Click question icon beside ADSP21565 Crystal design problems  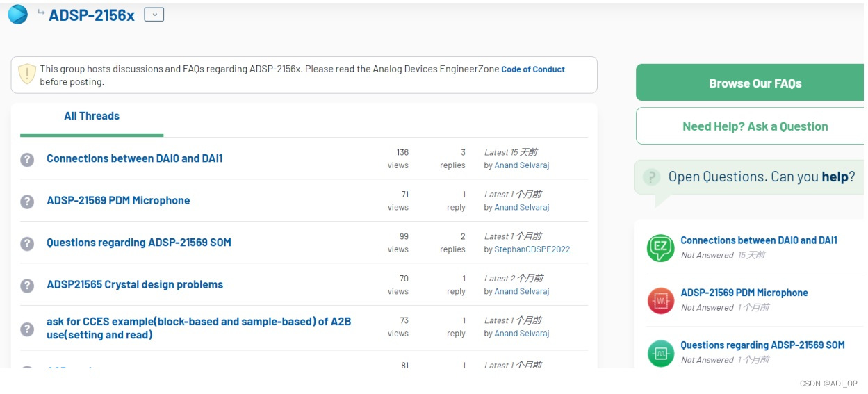pyautogui.click(x=27, y=286)
